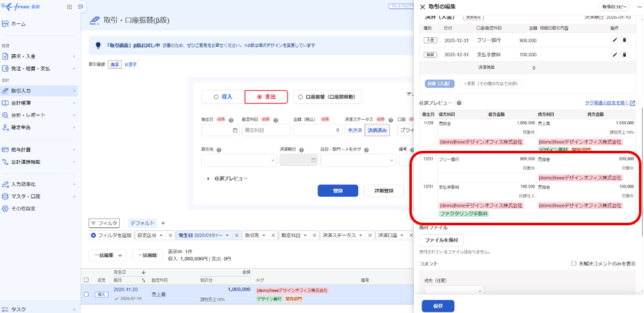Click the blue 登録 button

337,191
